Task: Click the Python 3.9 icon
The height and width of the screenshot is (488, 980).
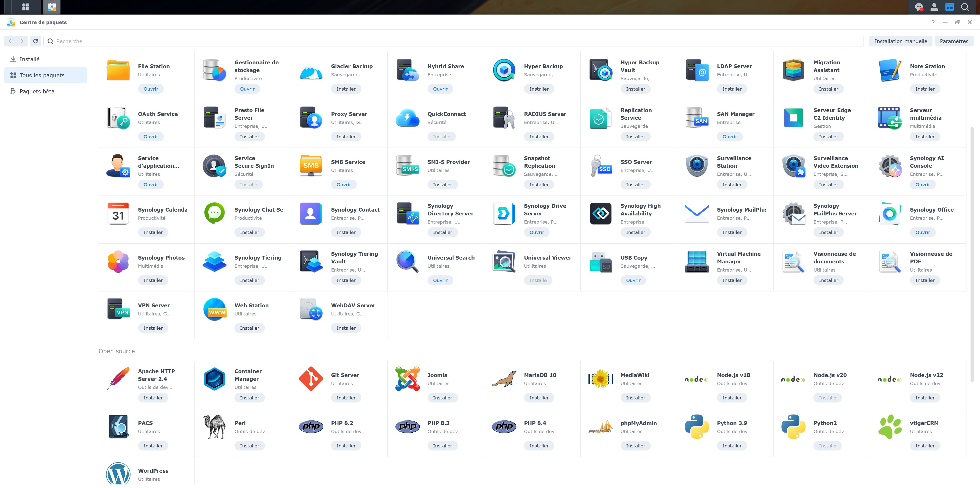Action: [x=697, y=427]
